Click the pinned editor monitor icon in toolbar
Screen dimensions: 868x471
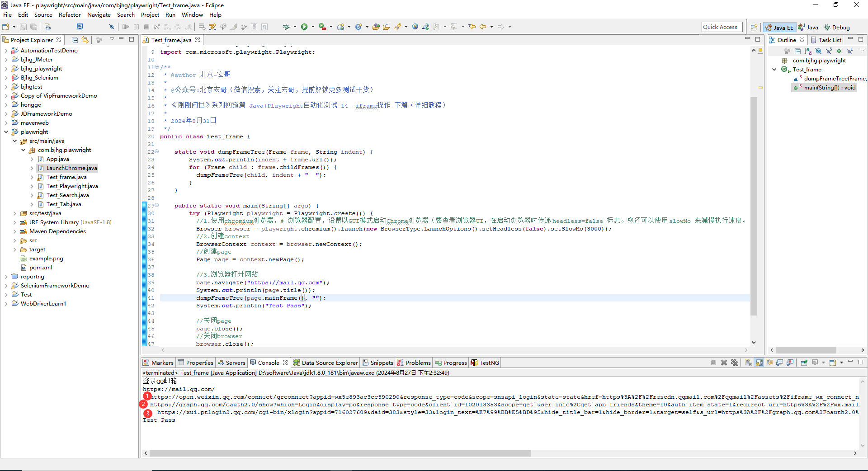tap(80, 27)
